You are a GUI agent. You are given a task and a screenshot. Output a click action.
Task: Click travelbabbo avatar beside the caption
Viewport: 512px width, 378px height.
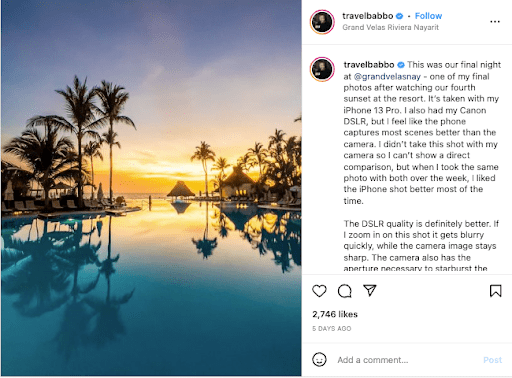(x=322, y=69)
